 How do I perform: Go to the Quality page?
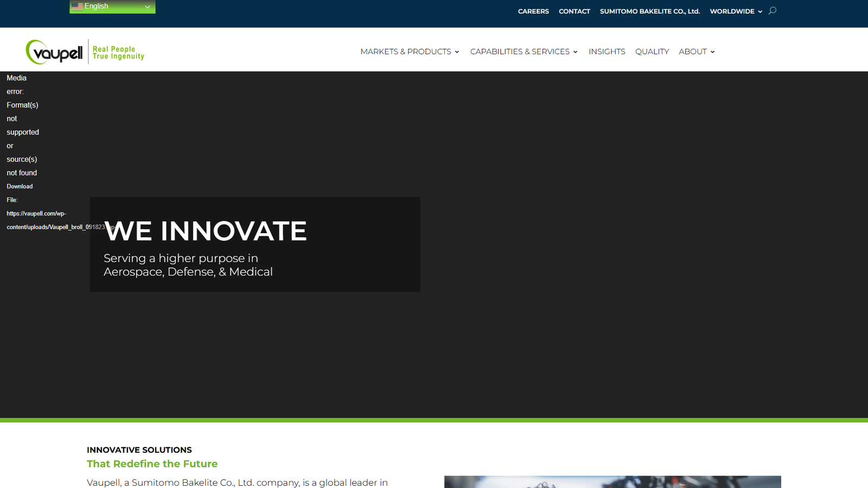tap(652, 52)
